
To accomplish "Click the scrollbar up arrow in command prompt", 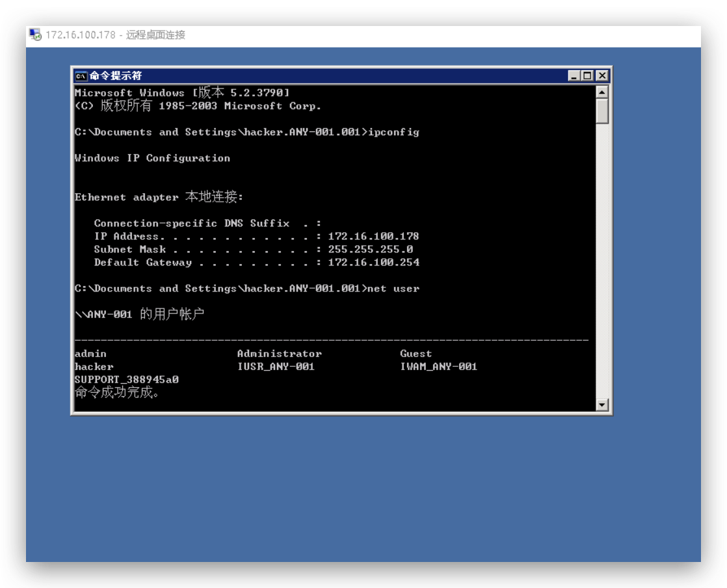I will 601,92.
